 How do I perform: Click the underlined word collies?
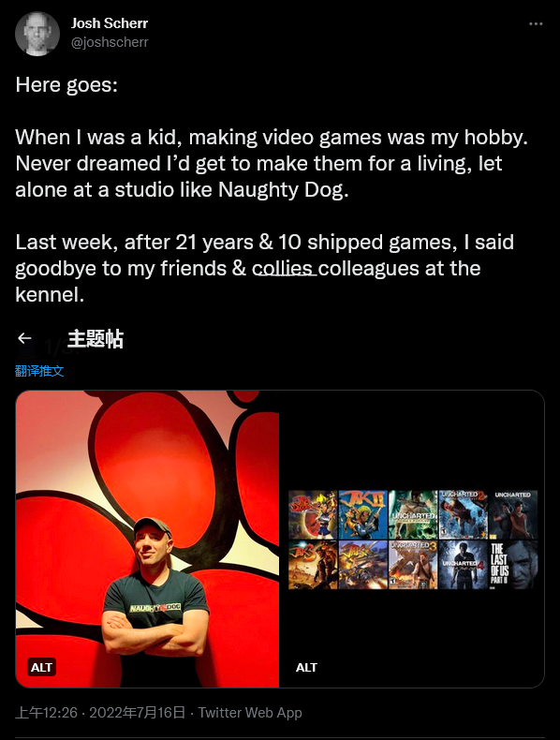(x=283, y=269)
